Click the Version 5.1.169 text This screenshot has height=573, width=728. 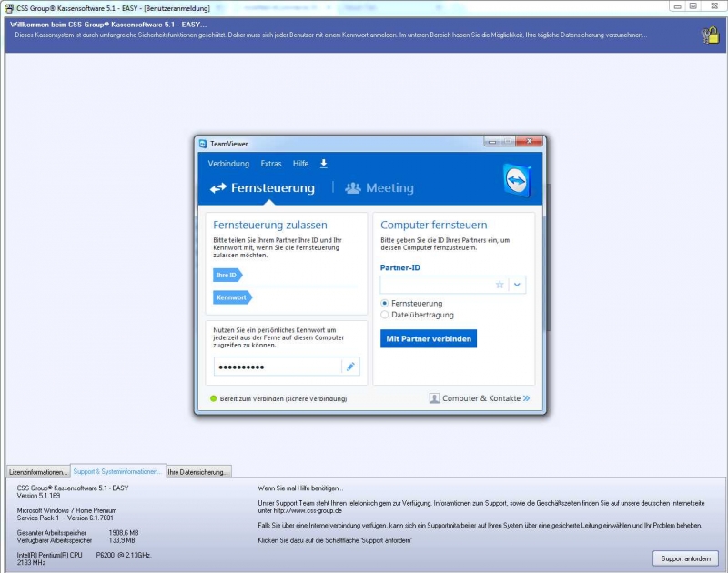click(38, 496)
